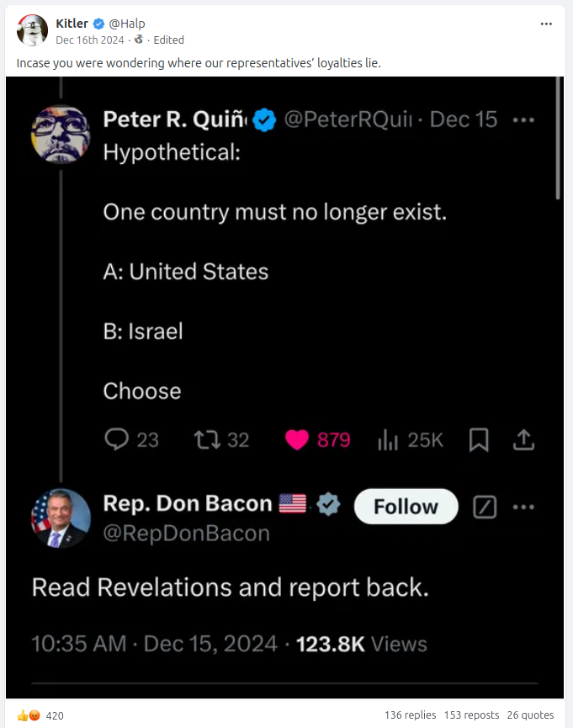Click the reaction emojis with 420 count
This screenshot has height=728, width=573.
click(40, 715)
